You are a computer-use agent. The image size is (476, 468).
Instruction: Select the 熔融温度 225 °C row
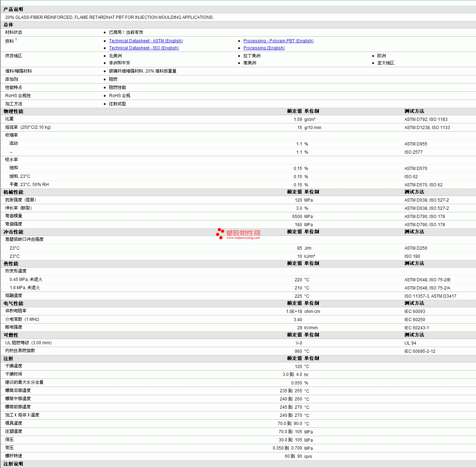click(238, 296)
